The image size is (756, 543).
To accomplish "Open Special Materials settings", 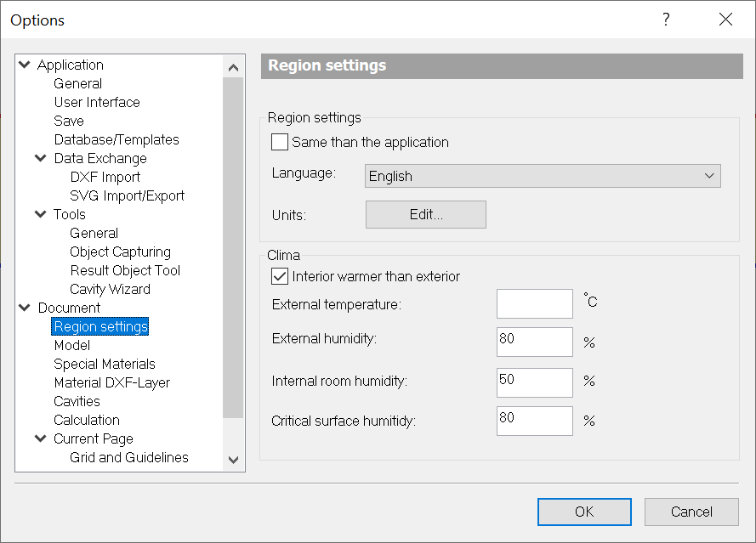I will (x=105, y=364).
